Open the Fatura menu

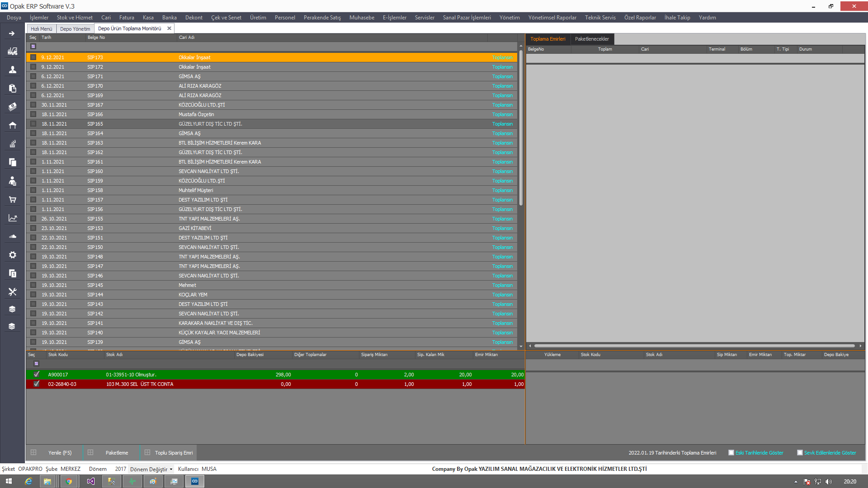(x=127, y=18)
